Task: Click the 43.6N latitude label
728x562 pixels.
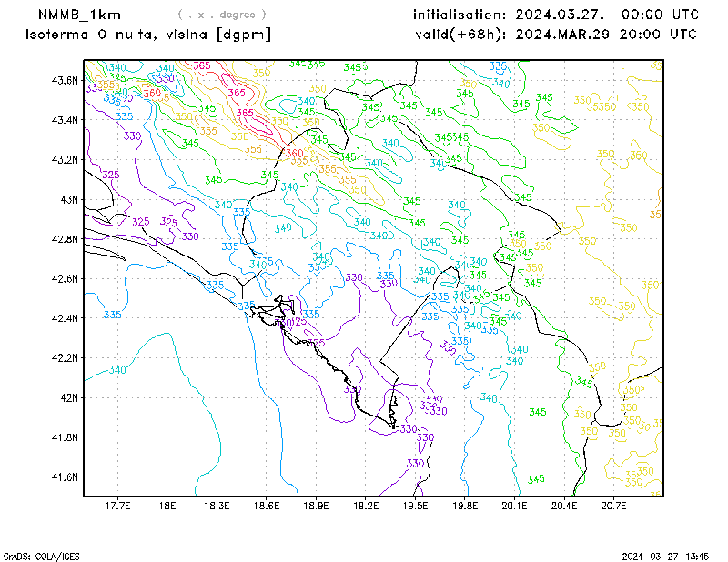Action: point(65,80)
